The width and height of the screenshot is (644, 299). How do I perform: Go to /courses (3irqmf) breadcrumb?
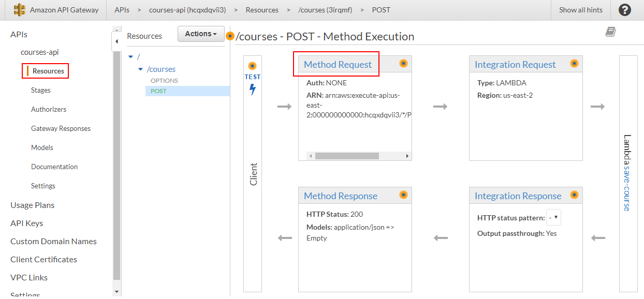[325, 10]
